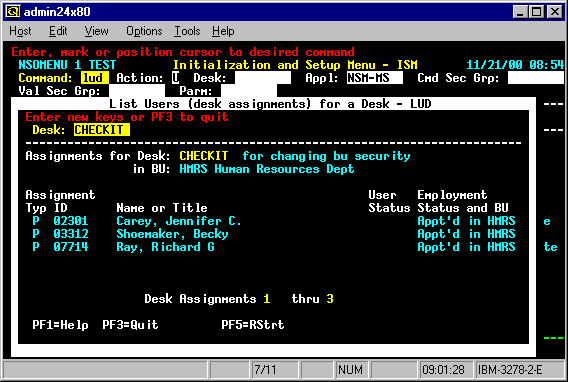This screenshot has height=382, width=568.
Task: Click the type P beside ID 07714
Action: pyautogui.click(x=36, y=247)
